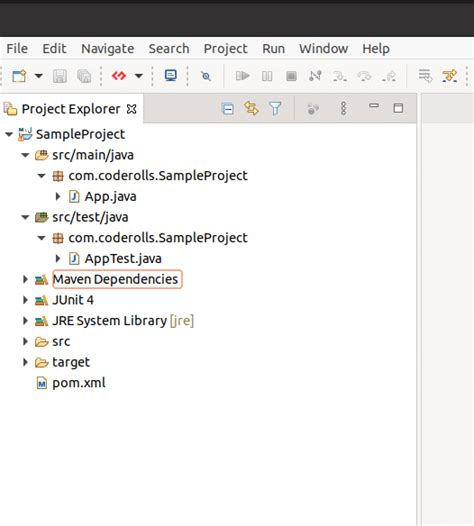Open the Run menu

pos(273,49)
